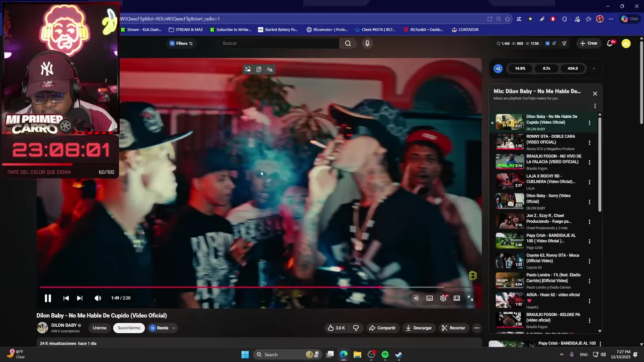The image size is (644, 362).
Task: Start voice search with microphone icon
Action: (x=367, y=43)
